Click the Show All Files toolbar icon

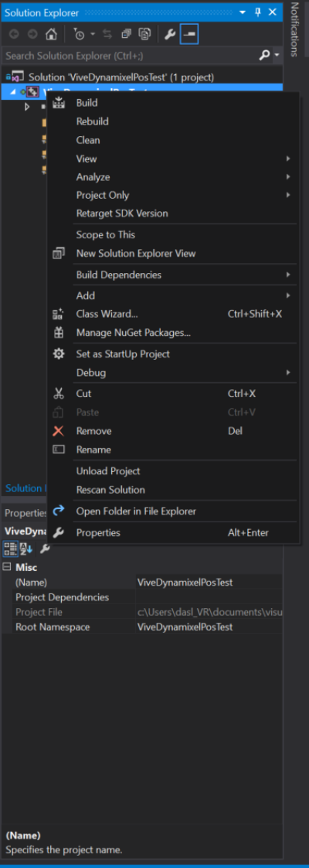(144, 34)
